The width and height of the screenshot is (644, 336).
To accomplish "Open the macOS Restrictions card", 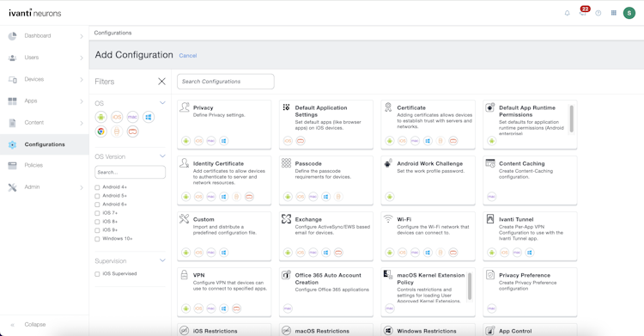I will (x=326, y=330).
